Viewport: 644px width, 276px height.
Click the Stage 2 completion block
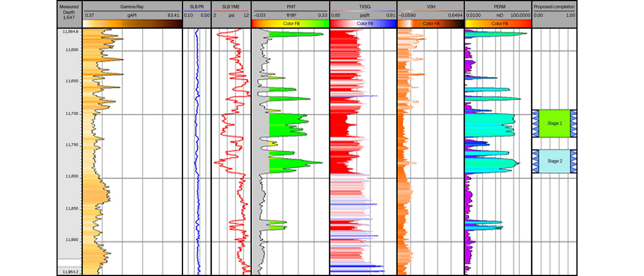pos(554,161)
